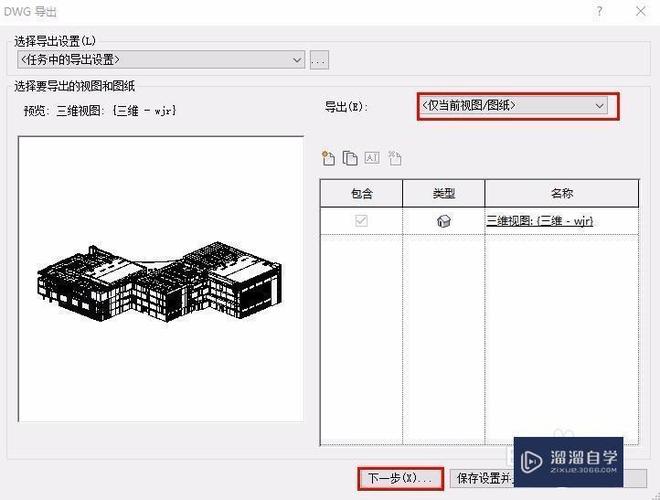Viewport: 660px width, 500px height.
Task: Click the 包含 column header
Action: pyautogui.click(x=361, y=194)
